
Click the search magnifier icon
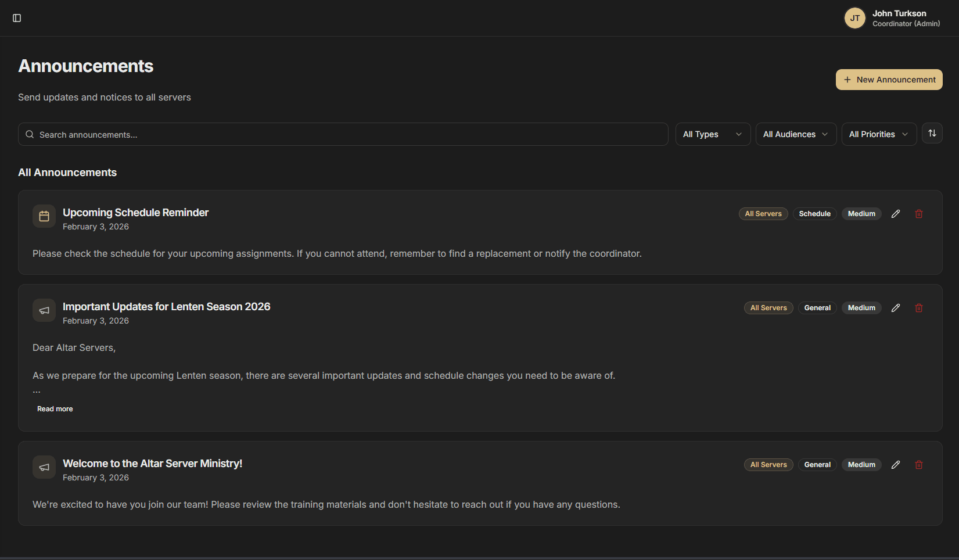click(x=29, y=134)
